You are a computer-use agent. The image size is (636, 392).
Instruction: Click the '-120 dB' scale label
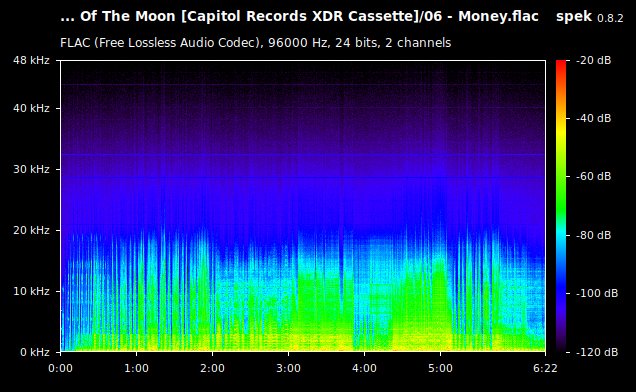point(597,352)
